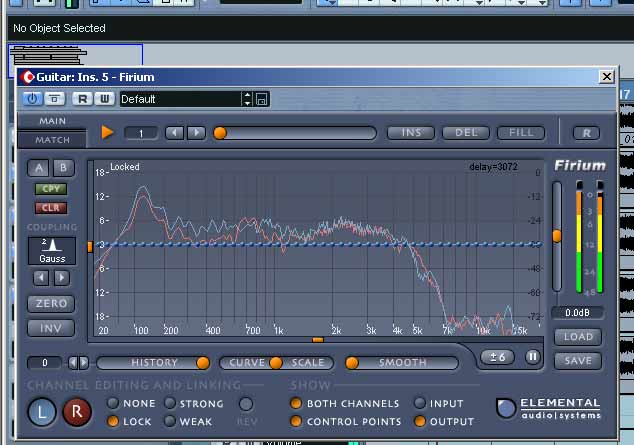Screen dimensions: 634x445
Task: Click the second toolbar icon beside power button
Action: pos(55,99)
